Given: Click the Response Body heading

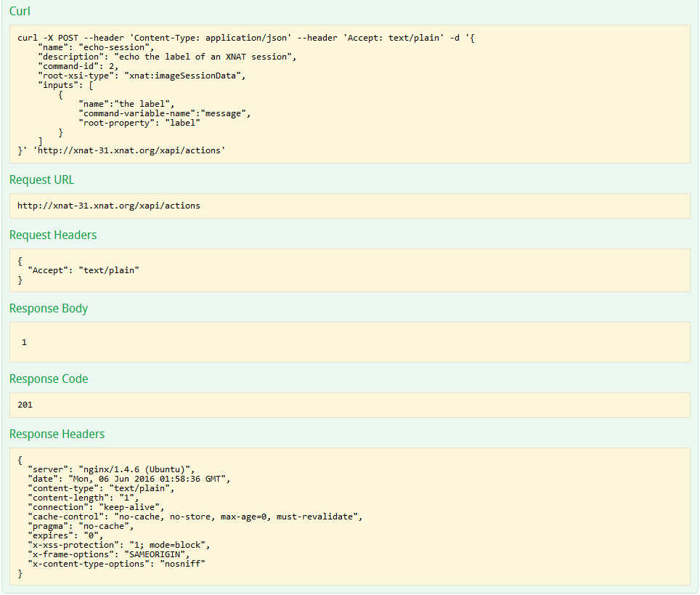Looking at the screenshot, I should (49, 309).
